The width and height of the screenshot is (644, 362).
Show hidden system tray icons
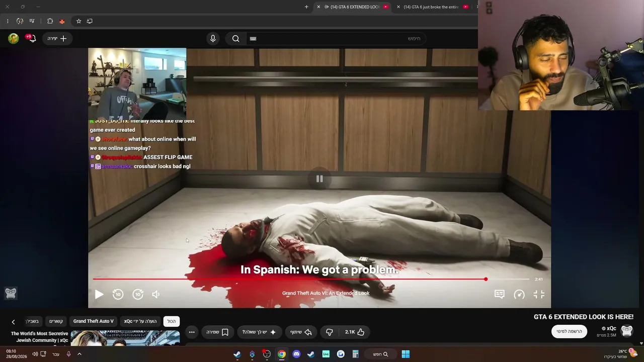79,354
